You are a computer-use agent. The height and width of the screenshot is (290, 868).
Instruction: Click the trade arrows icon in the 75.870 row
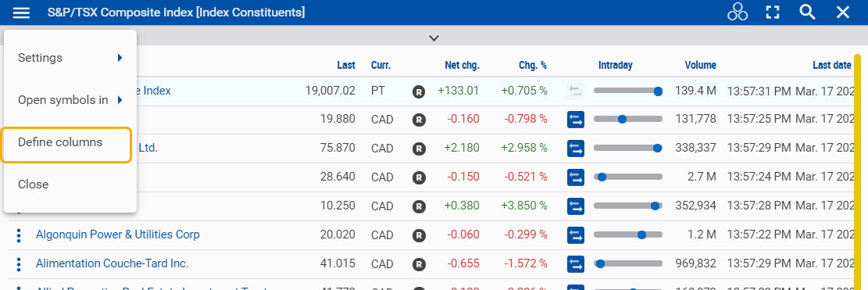[x=576, y=149]
